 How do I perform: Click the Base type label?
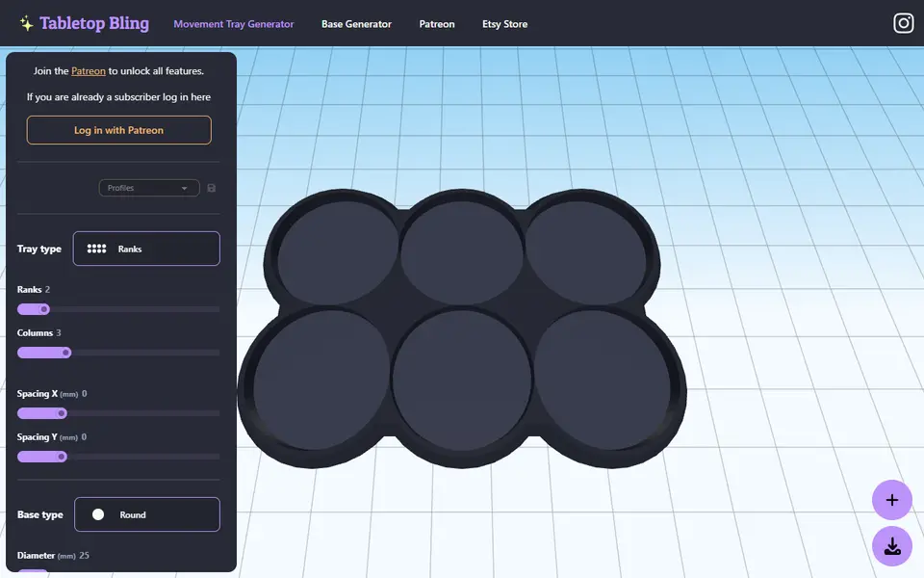(x=40, y=514)
